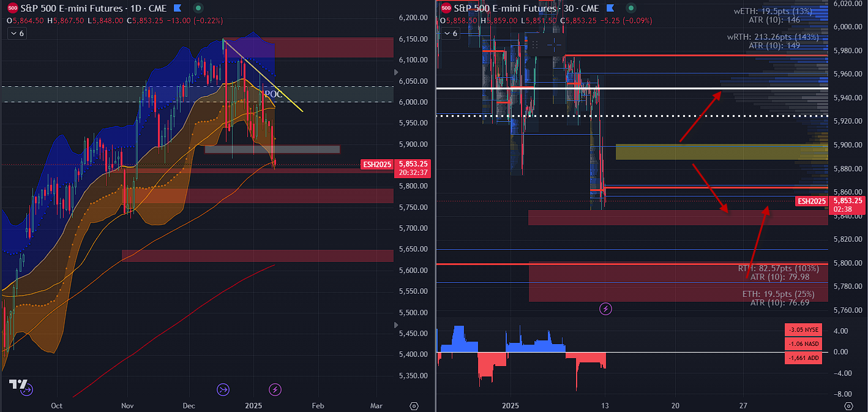This screenshot has width=868, height=412.
Task: Click lightning event icon on 30-minute chart
Action: 605,309
